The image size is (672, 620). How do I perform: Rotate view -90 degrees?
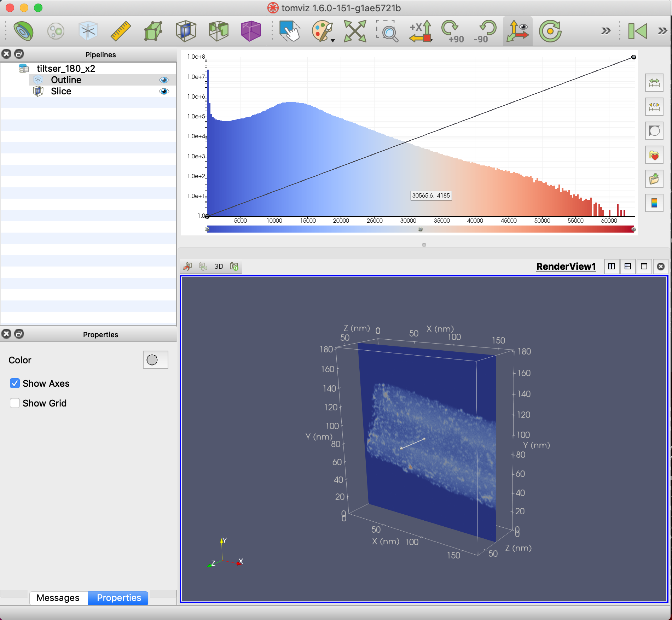[485, 31]
